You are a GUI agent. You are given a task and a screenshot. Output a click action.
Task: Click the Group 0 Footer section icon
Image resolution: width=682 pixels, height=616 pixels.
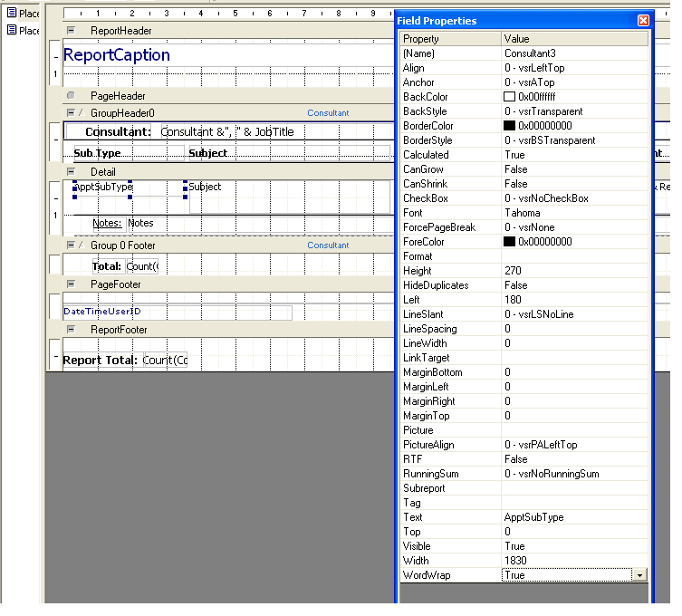click(71, 245)
